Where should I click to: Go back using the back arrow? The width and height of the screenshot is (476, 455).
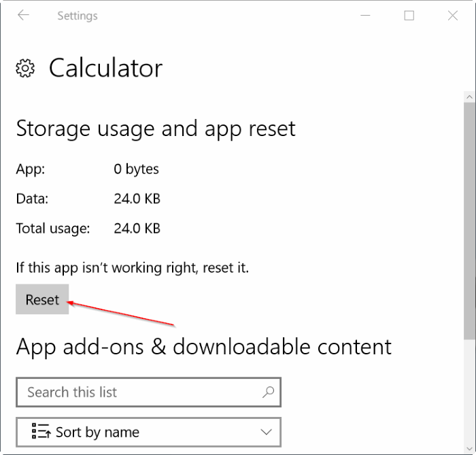point(23,15)
